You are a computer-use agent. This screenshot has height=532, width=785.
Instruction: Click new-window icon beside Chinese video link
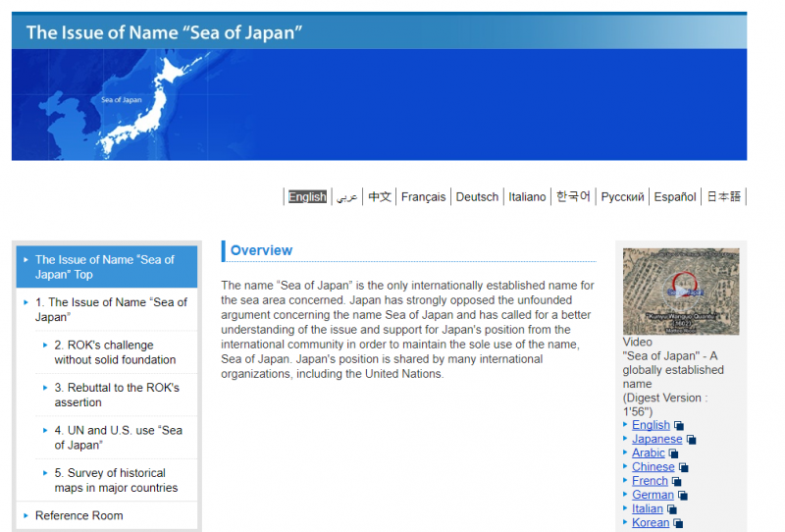[683, 468]
